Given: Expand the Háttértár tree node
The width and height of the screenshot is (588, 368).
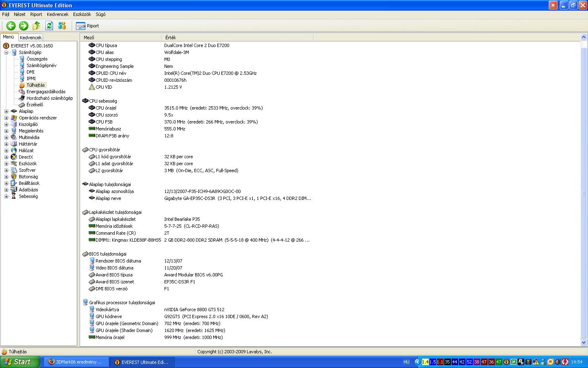Looking at the screenshot, I should coord(6,144).
